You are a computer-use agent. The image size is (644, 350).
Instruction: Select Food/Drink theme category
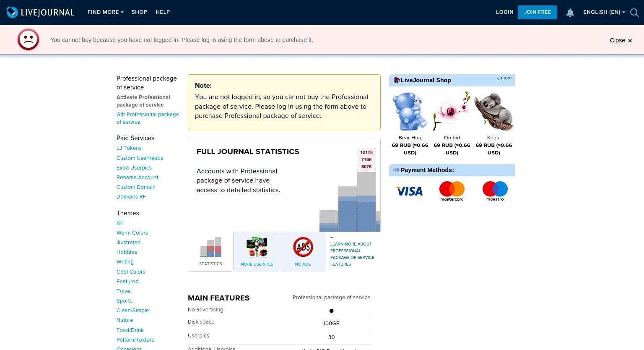(x=130, y=330)
